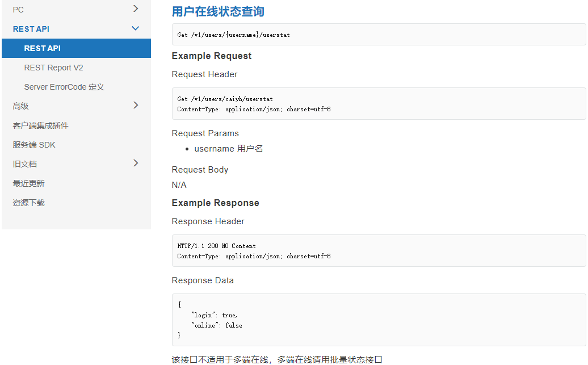This screenshot has height=365, width=588.
Task: Click the 高级 label in sidebar
Action: (20, 106)
